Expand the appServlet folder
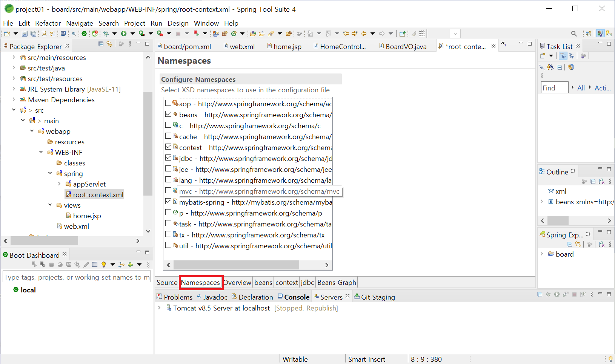The width and height of the screenshot is (615, 364). (x=59, y=184)
